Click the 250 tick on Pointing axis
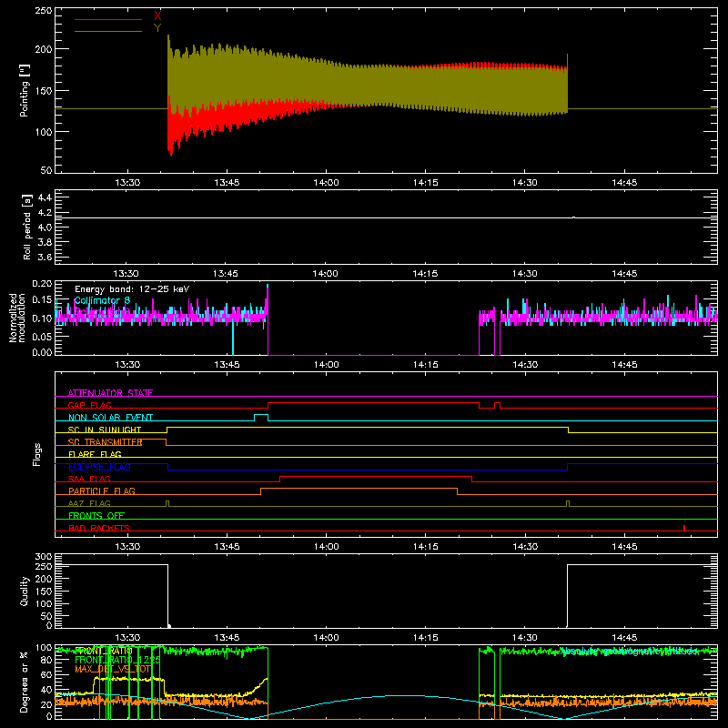Viewport: 728px width, 728px height. point(43,10)
